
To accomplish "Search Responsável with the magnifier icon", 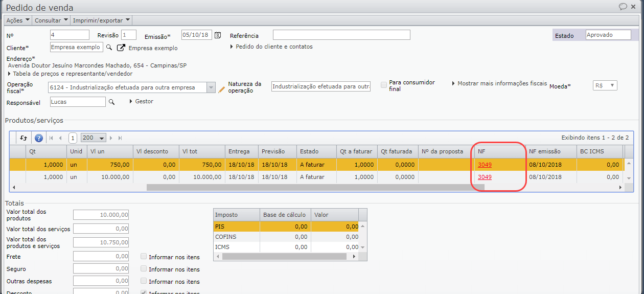I will tap(111, 102).
